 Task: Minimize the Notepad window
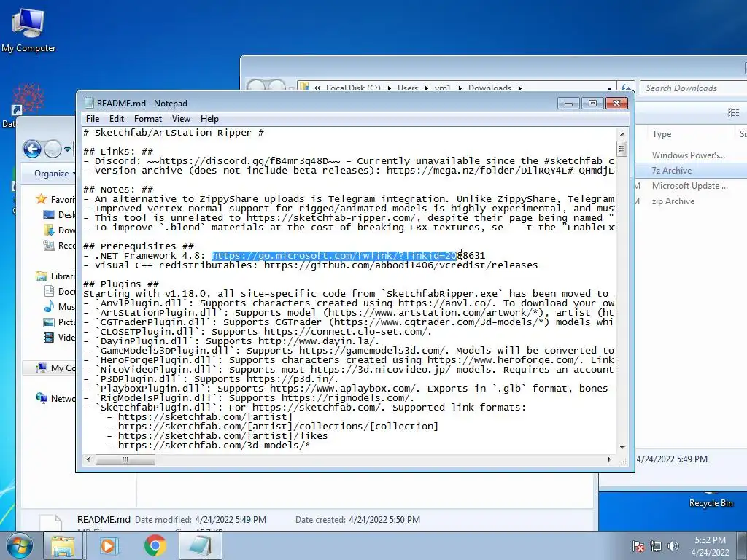point(568,104)
